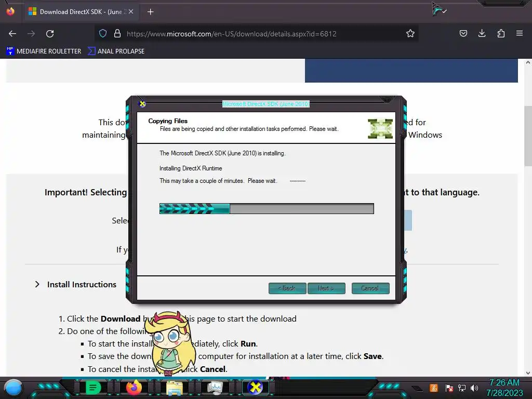Go back to the previous page

click(12, 34)
